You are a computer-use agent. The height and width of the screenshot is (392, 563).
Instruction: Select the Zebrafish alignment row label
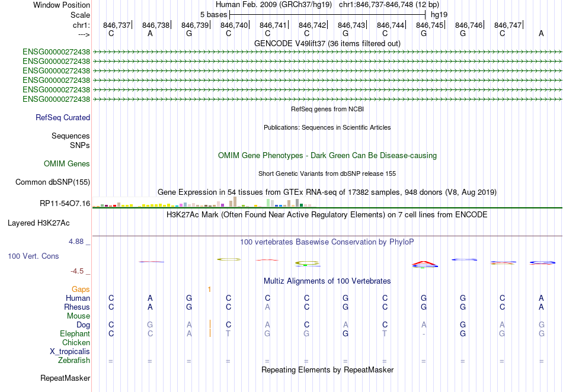point(74,361)
